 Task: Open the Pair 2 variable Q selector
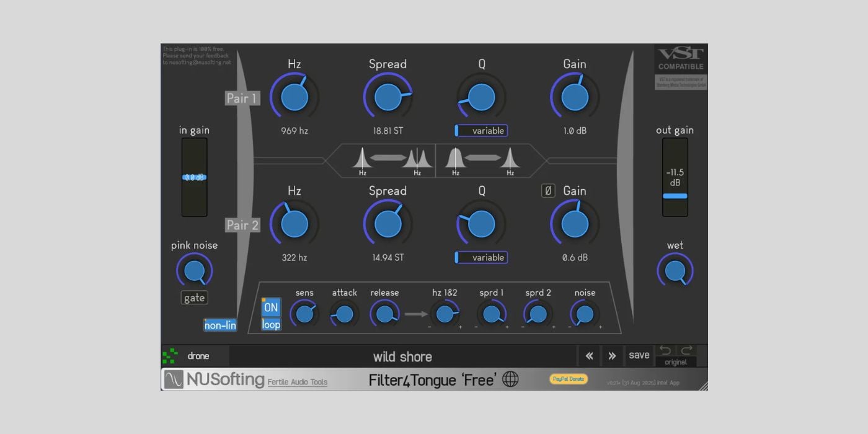click(480, 257)
